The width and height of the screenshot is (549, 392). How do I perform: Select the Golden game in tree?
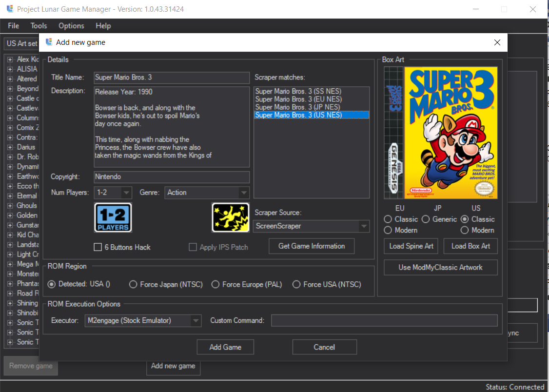click(27, 216)
